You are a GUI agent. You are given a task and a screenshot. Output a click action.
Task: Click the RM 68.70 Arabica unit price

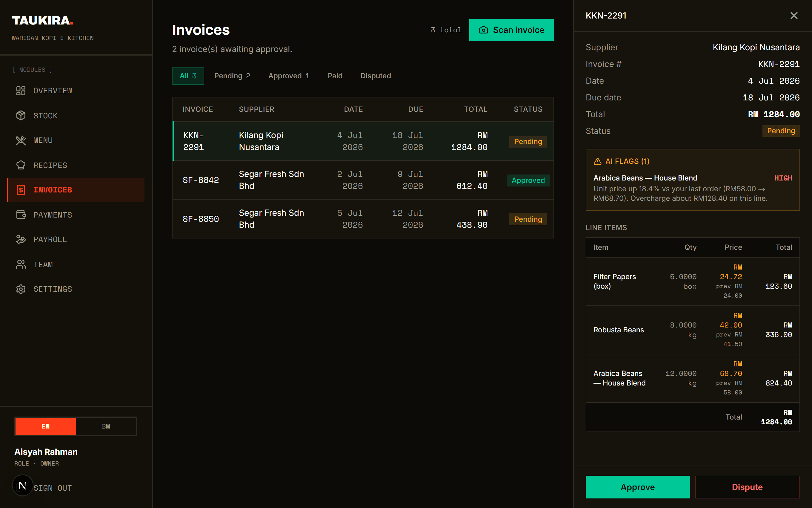(731, 369)
